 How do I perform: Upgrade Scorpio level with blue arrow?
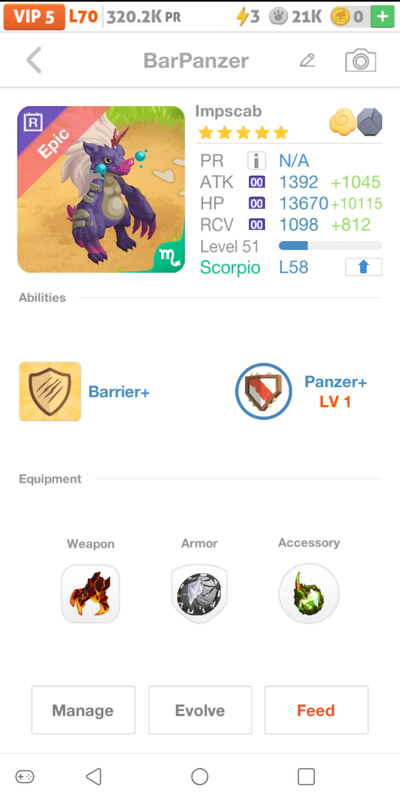363,267
